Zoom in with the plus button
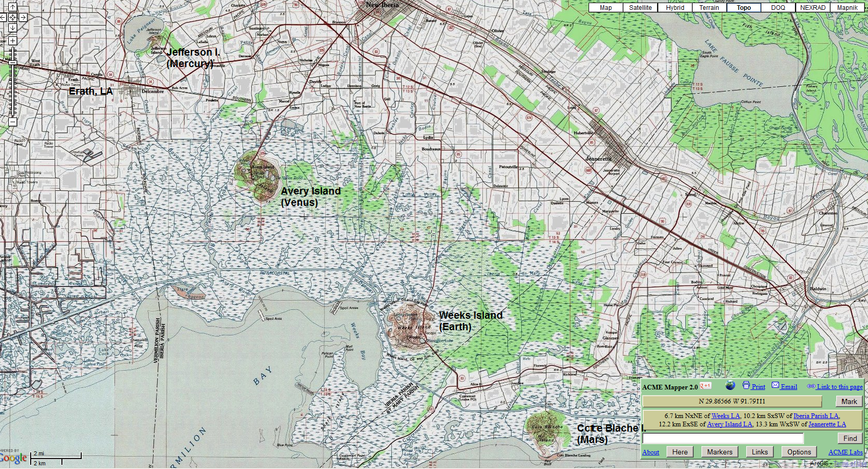 (x=12, y=41)
